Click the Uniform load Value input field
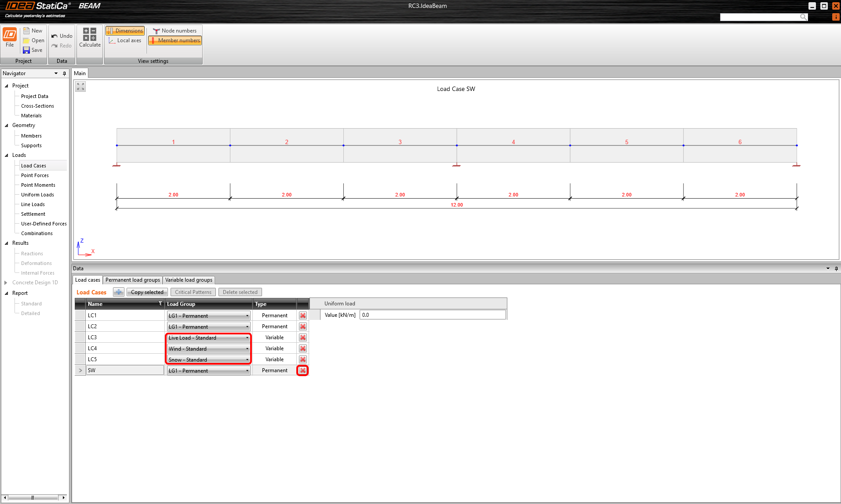The image size is (841, 504). click(433, 315)
